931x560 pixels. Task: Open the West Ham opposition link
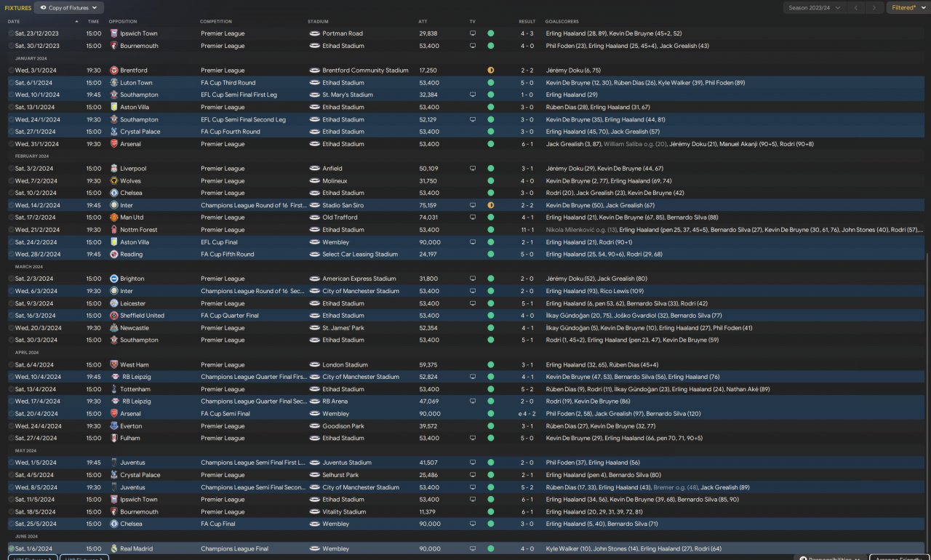(x=134, y=365)
